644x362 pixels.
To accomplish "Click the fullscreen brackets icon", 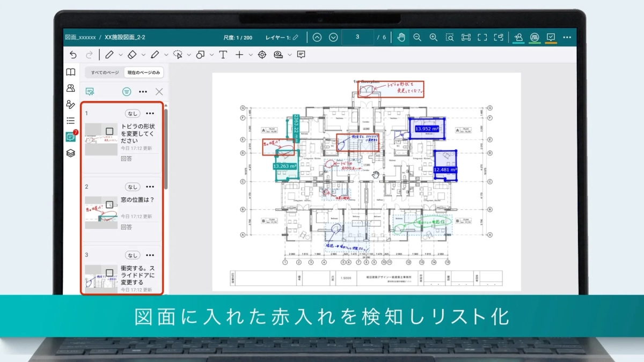I will (482, 37).
